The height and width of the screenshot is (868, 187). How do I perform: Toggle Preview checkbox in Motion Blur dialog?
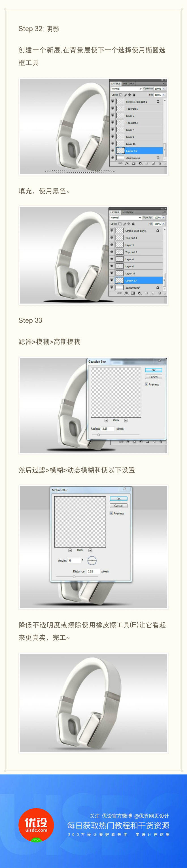click(111, 513)
